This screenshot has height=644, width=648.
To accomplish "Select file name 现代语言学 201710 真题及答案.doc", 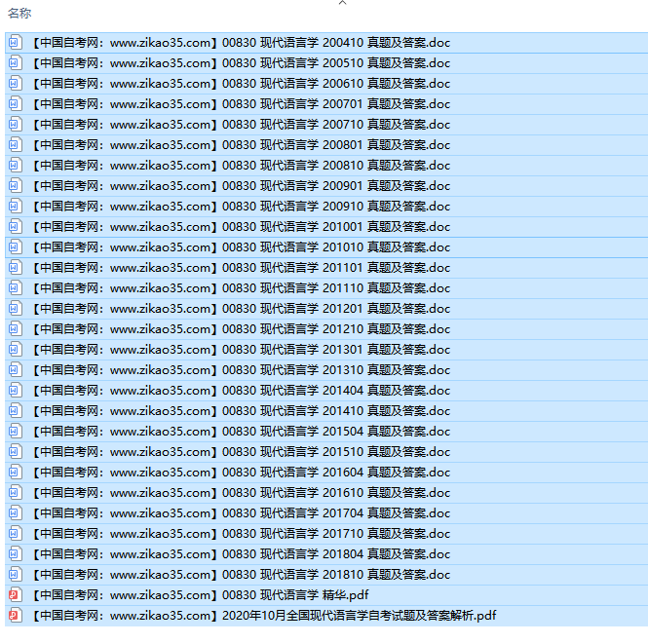I will click(x=355, y=534).
